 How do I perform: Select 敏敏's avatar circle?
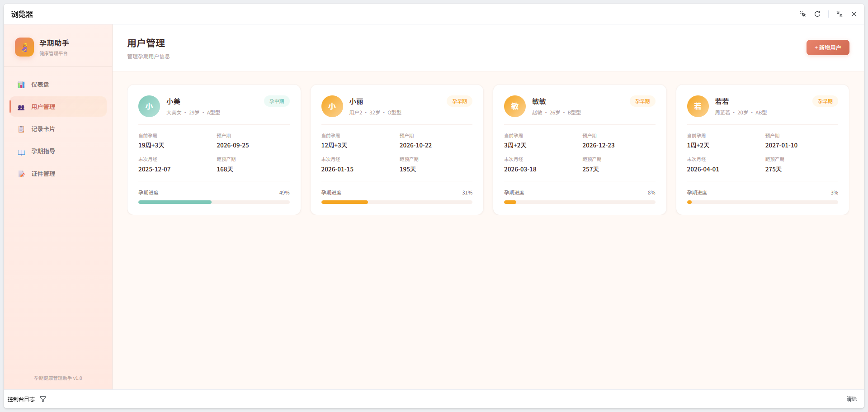click(515, 106)
